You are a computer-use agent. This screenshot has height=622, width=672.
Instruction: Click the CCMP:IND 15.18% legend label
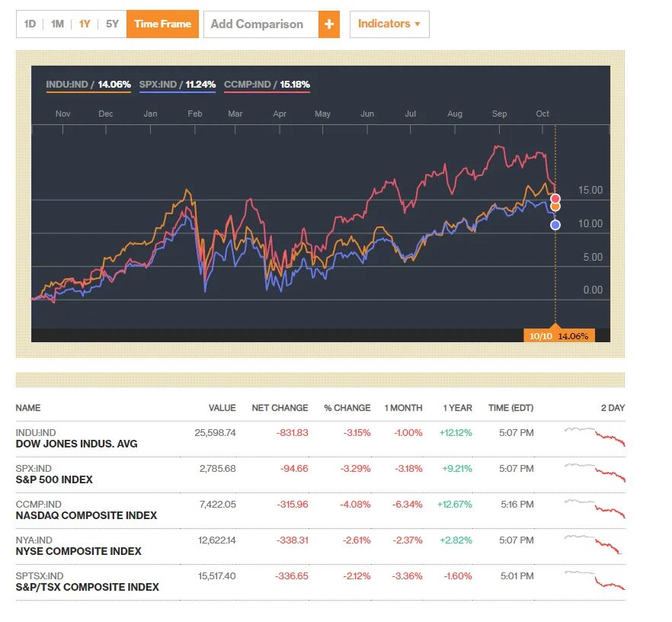[x=267, y=85]
